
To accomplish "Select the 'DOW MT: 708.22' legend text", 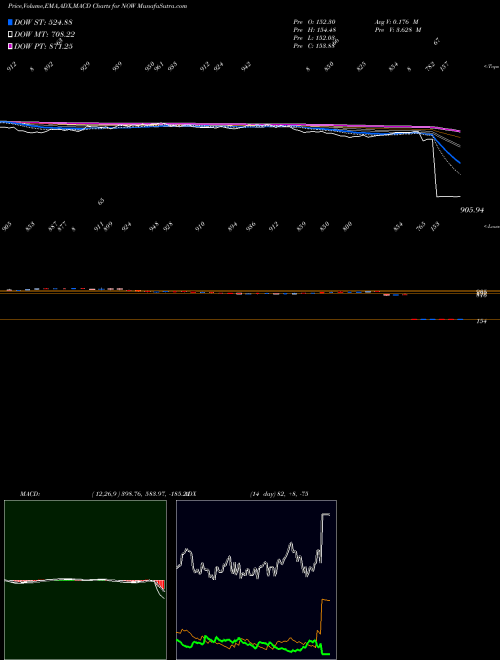I will pos(45,35).
